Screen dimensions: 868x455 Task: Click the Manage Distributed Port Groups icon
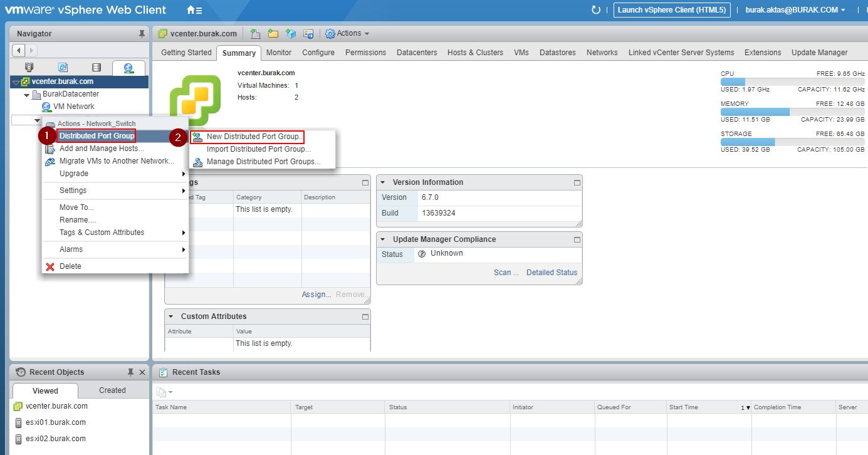click(198, 162)
